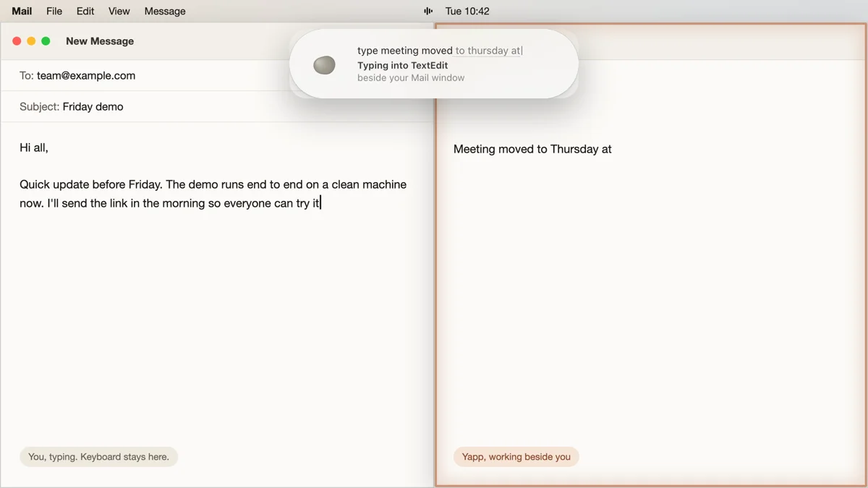Open the View menu

click(119, 11)
